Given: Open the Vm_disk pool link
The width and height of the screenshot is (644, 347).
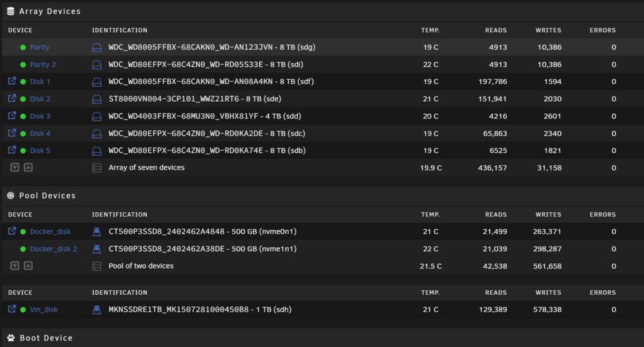Looking at the screenshot, I should pyautogui.click(x=44, y=310).
